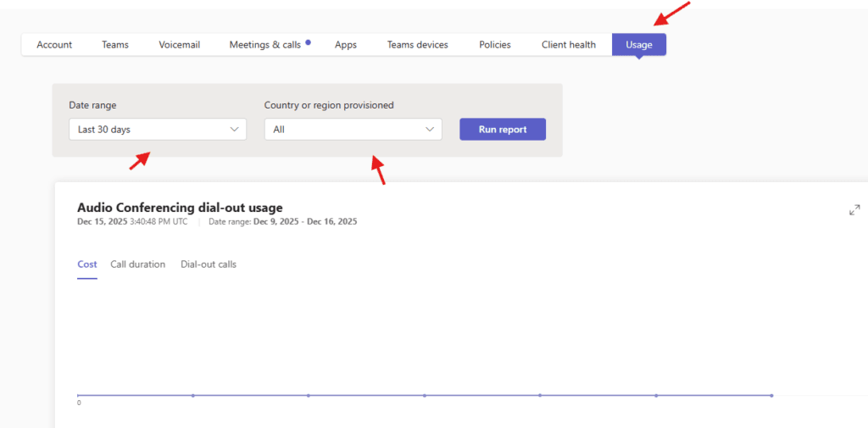This screenshot has width=868, height=428.
Task: Click the last data point on the chart line
Action: (771, 395)
